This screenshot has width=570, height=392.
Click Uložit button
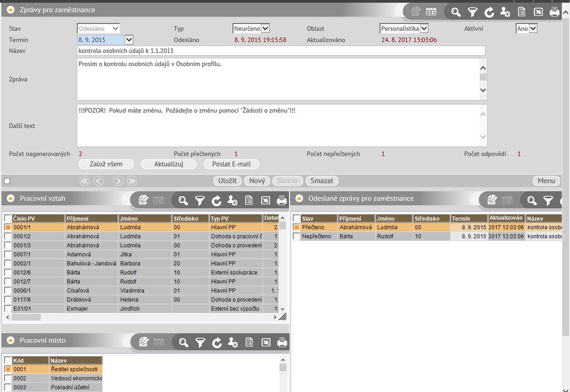[x=227, y=181]
